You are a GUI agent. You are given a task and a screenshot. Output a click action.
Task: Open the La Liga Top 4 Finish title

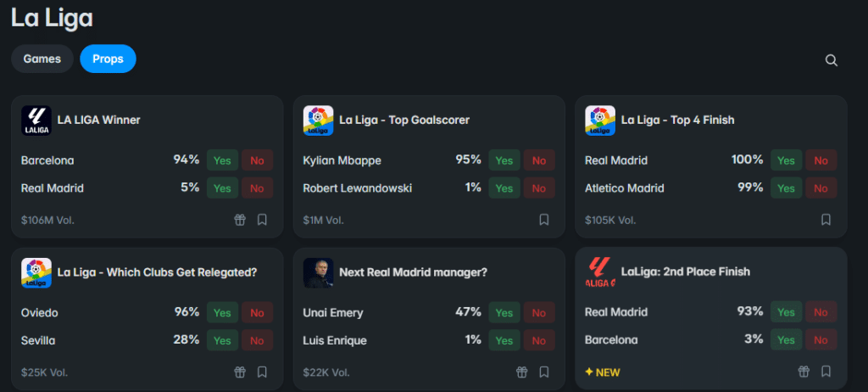[677, 120]
